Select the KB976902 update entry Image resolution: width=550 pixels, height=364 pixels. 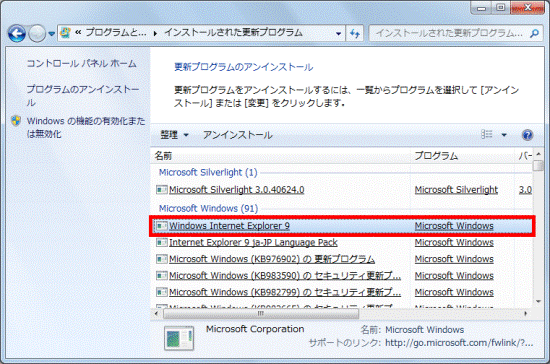point(272,259)
